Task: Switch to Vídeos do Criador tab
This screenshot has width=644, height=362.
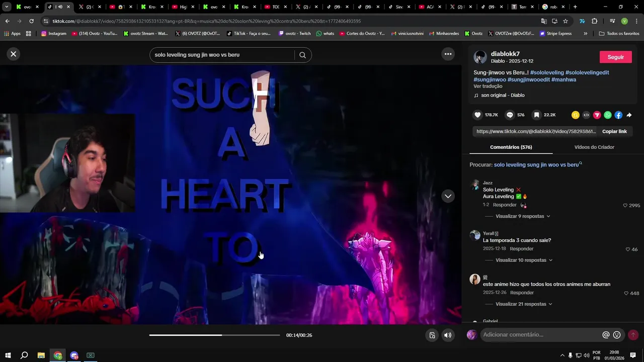Action: click(594, 147)
